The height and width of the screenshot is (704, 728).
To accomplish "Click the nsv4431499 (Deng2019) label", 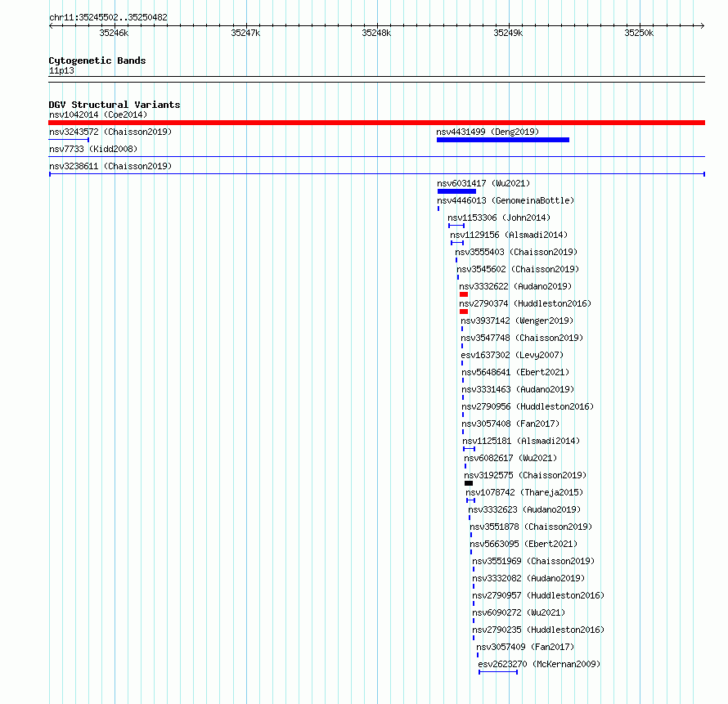I will click(x=488, y=132).
